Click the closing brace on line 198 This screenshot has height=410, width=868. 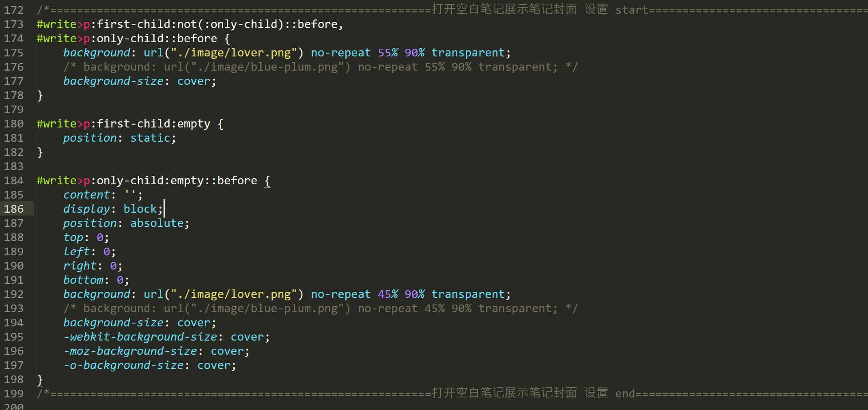click(40, 380)
